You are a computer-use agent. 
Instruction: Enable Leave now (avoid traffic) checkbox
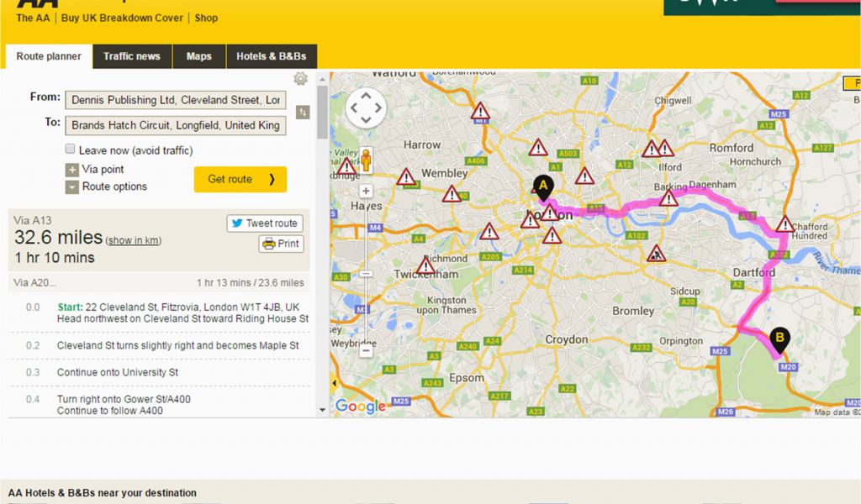click(x=70, y=149)
